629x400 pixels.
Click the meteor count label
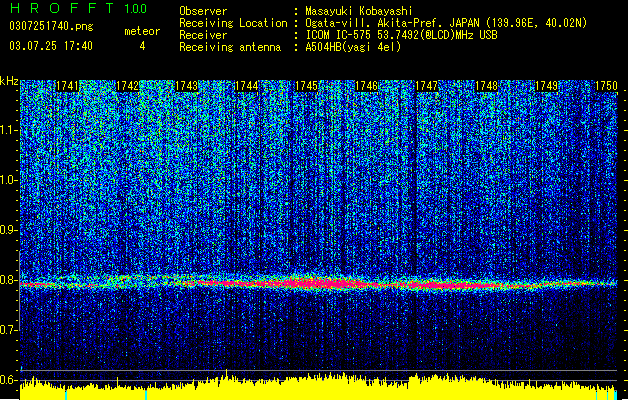tap(142, 31)
